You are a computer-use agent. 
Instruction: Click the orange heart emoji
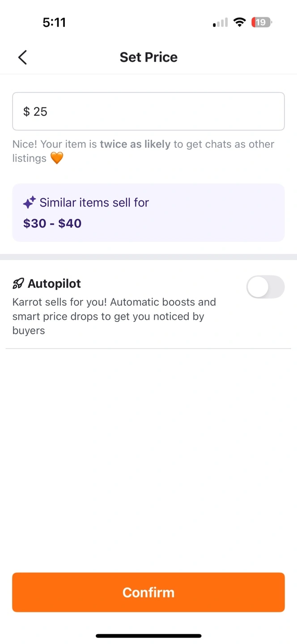tap(56, 158)
